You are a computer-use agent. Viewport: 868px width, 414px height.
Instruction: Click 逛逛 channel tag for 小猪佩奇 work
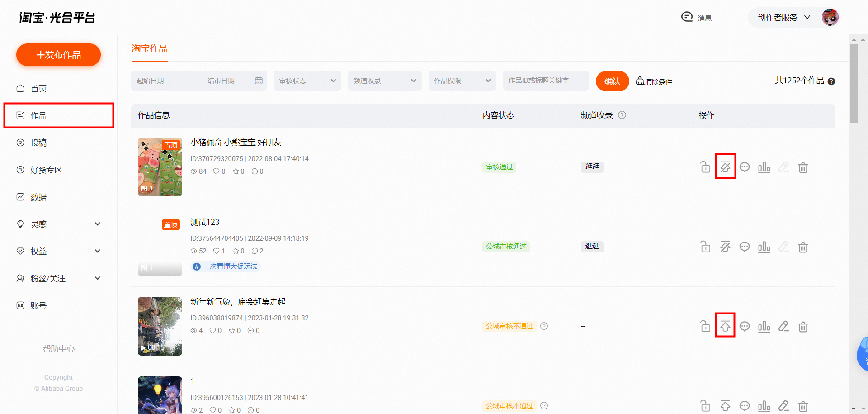tap(592, 167)
